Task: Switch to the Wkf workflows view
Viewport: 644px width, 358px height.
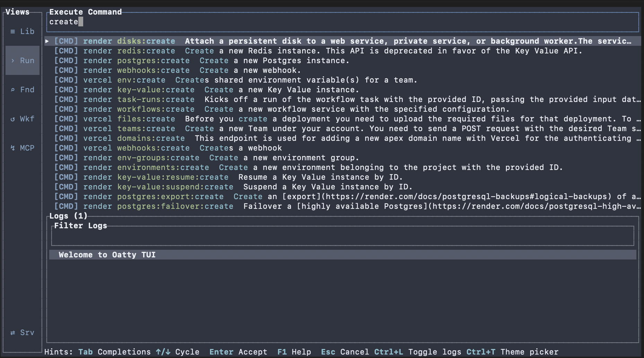Action: [23, 119]
